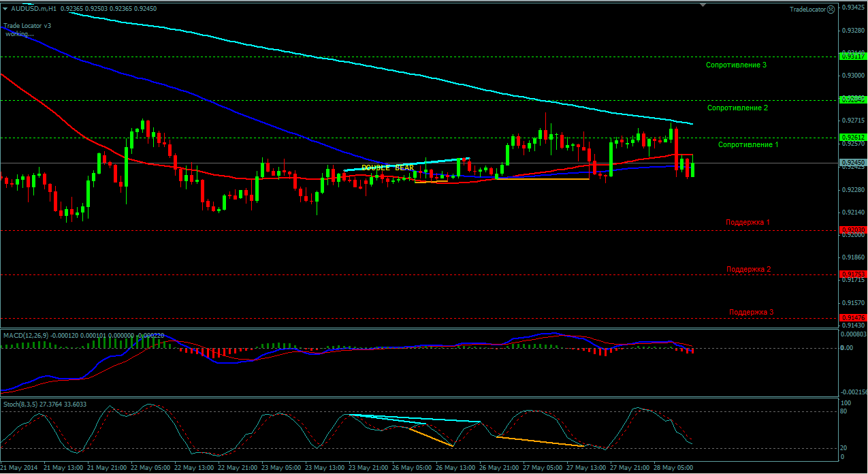868x474 pixels.
Task: Click the 'Trade Locator v3' label
Action: 27,26
